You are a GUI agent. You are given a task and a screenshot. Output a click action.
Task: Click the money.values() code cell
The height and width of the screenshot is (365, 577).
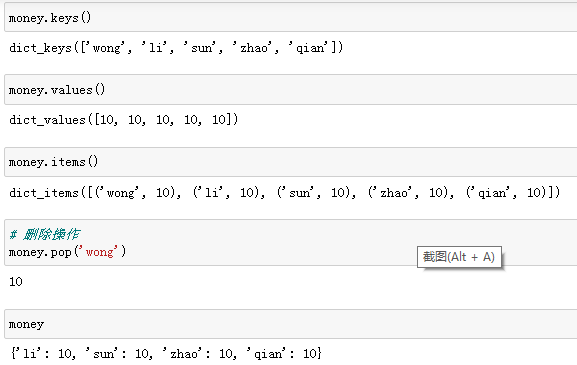291,89
